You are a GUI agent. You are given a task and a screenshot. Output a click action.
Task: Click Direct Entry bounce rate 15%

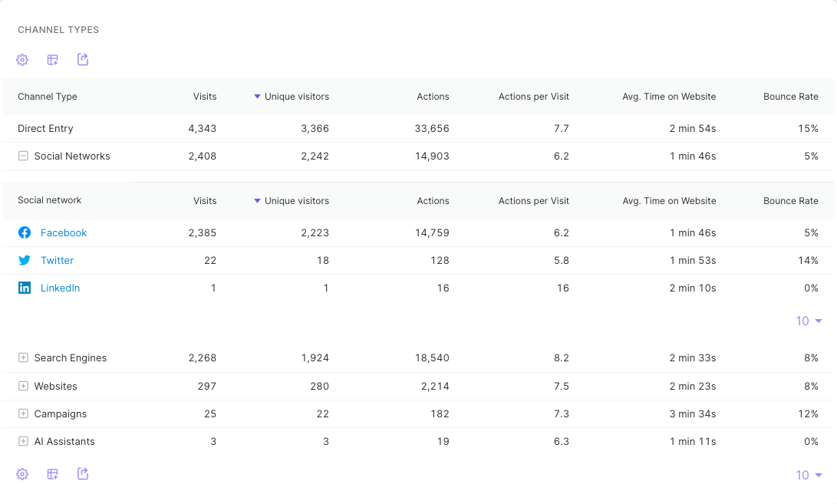click(808, 129)
